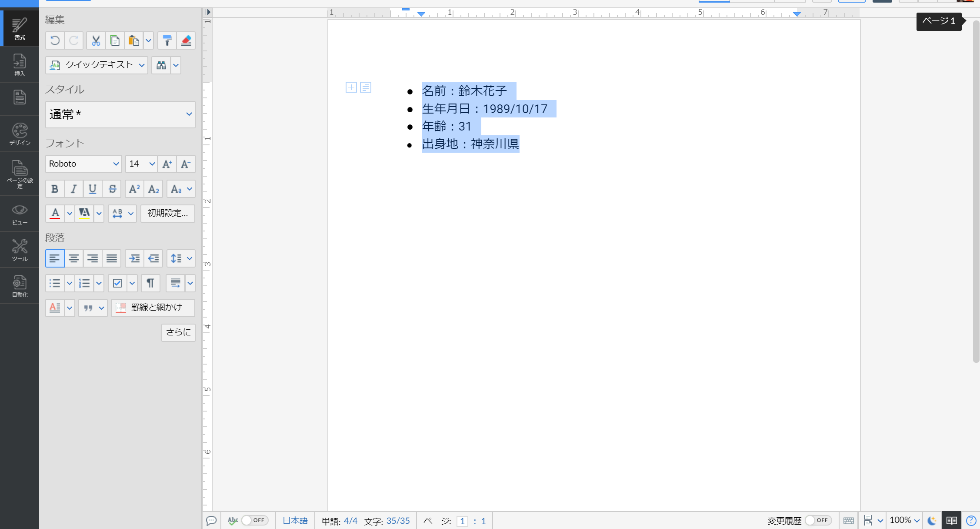Click the clear formatting eraser icon
Screen dimensions: 980x529
coord(186,40)
